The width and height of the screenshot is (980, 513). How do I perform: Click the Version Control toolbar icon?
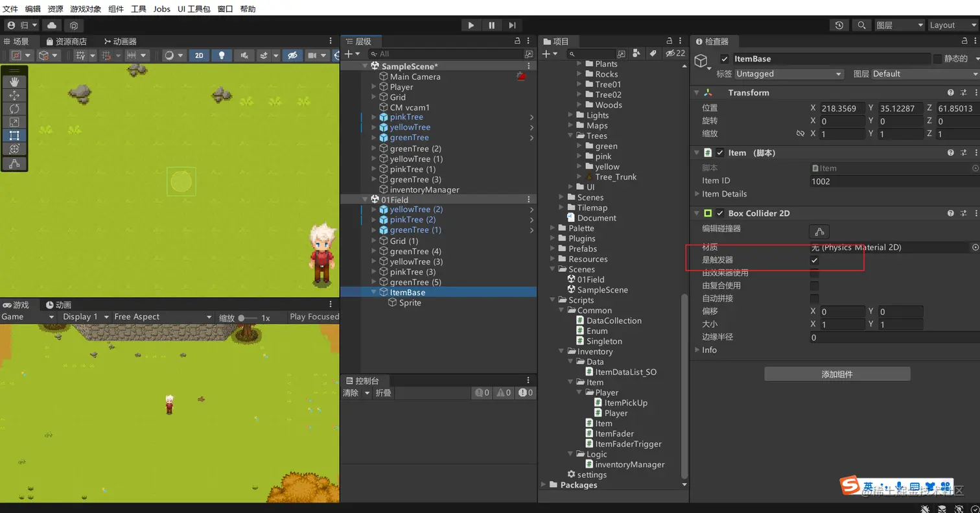[75, 25]
